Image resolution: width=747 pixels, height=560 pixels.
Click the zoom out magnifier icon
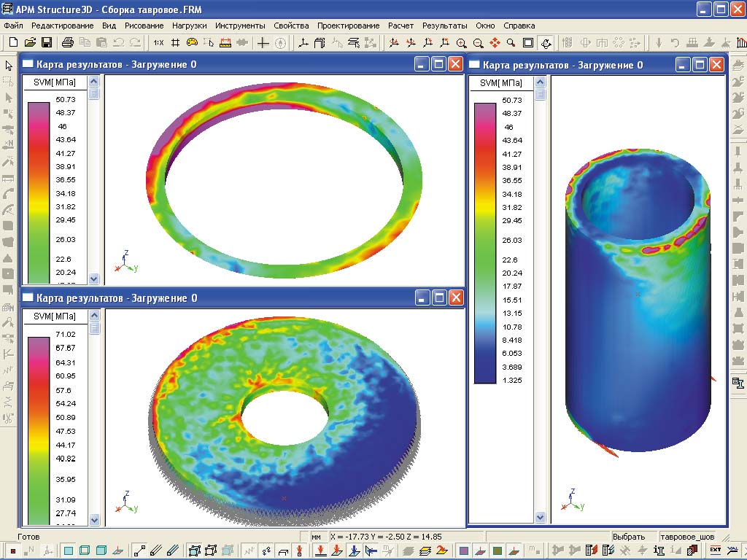478,43
